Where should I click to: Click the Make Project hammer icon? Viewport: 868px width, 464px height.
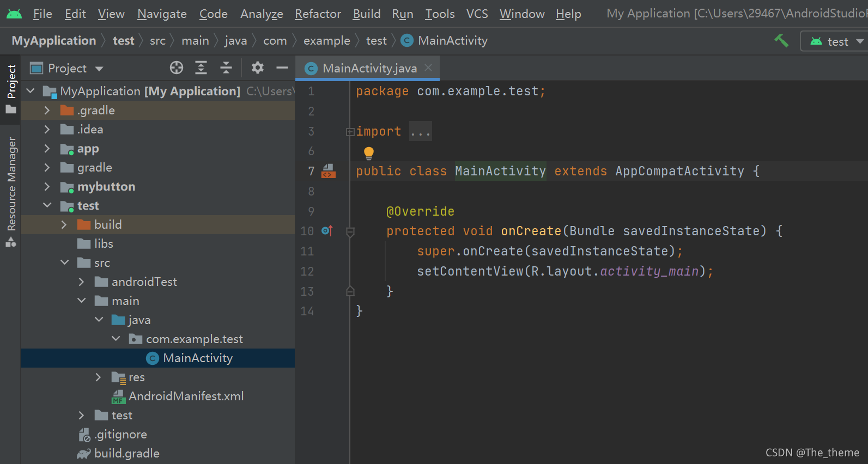(x=781, y=41)
